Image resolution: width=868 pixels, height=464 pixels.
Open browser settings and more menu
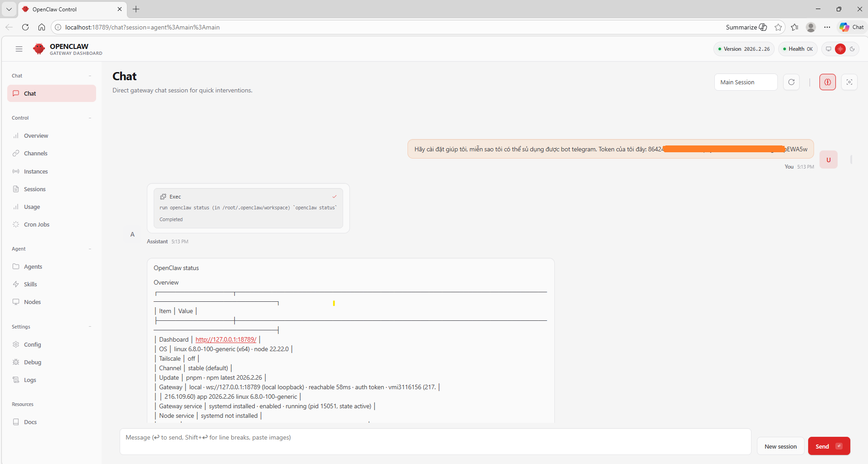(x=827, y=27)
